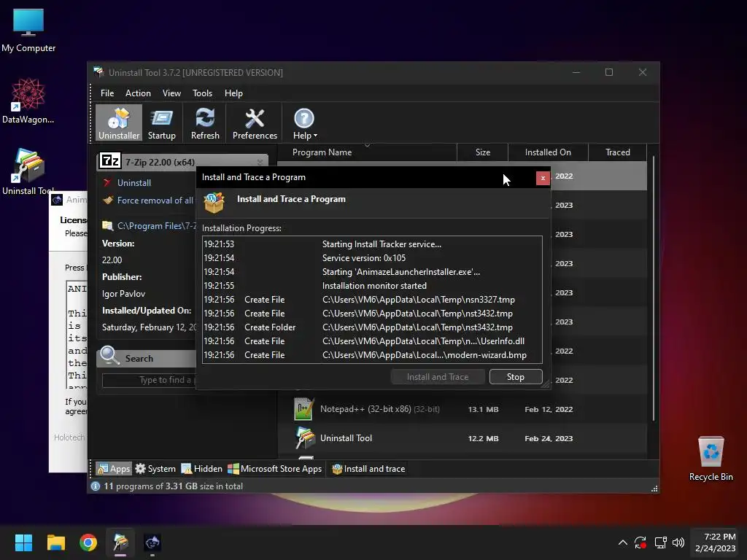Open the Windows Start menu
The width and height of the screenshot is (747, 560).
click(x=23, y=542)
